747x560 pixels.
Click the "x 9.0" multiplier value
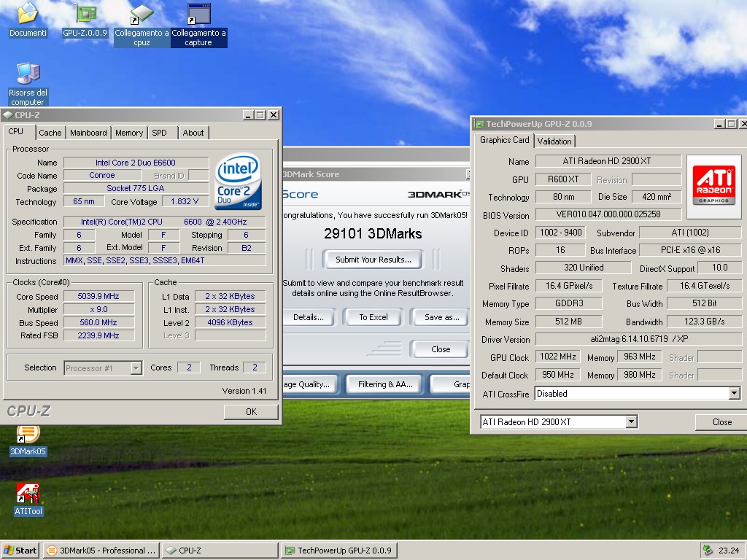coord(98,309)
